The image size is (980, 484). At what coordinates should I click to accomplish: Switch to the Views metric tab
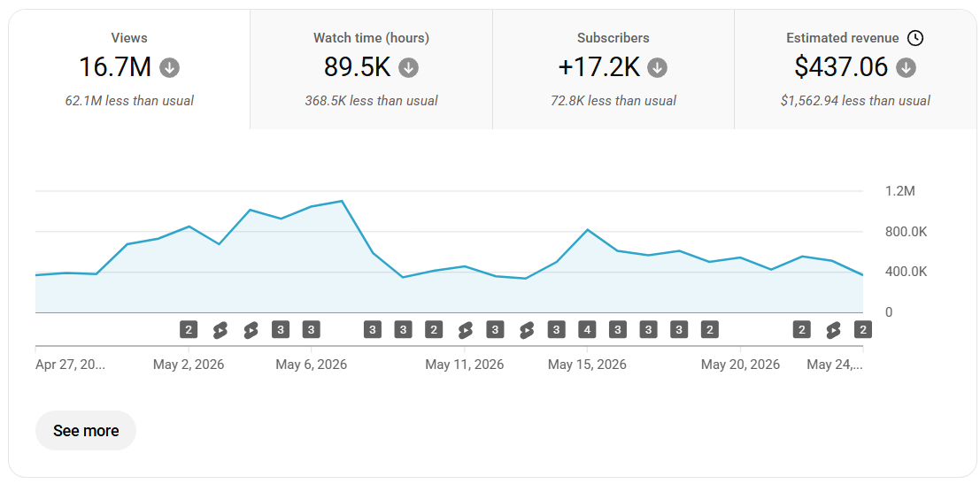(129, 69)
